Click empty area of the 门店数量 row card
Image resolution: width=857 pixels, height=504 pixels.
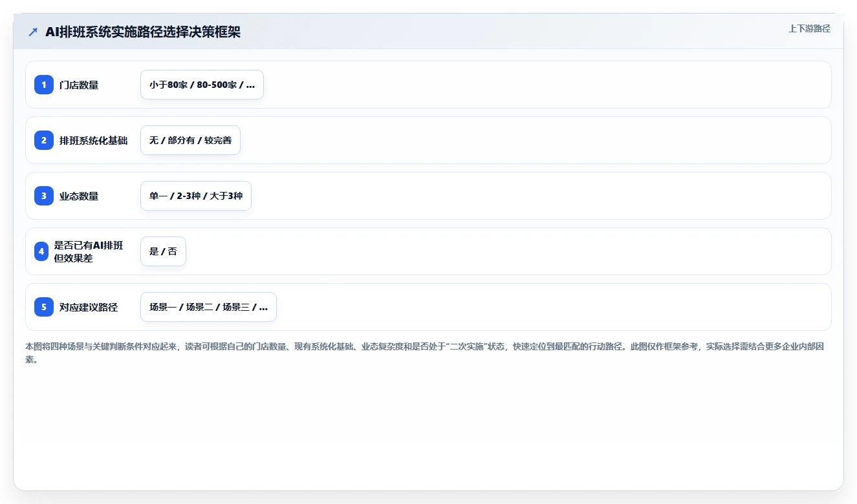click(543, 85)
